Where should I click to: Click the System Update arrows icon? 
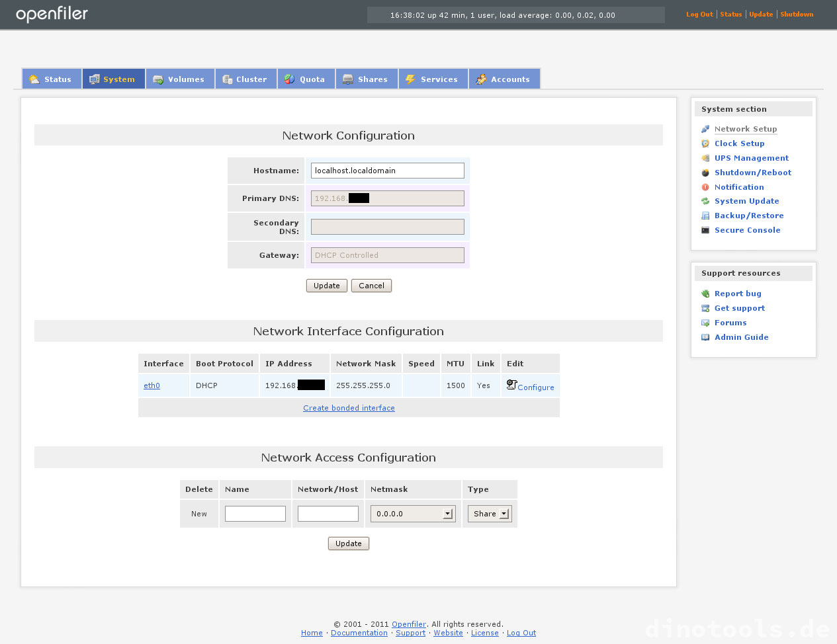(x=705, y=201)
